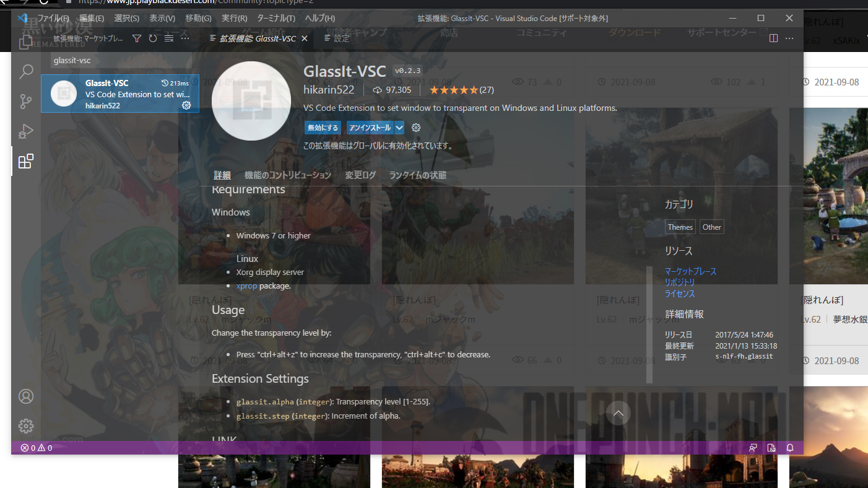Open the ファイル(F) menu

tap(53, 18)
